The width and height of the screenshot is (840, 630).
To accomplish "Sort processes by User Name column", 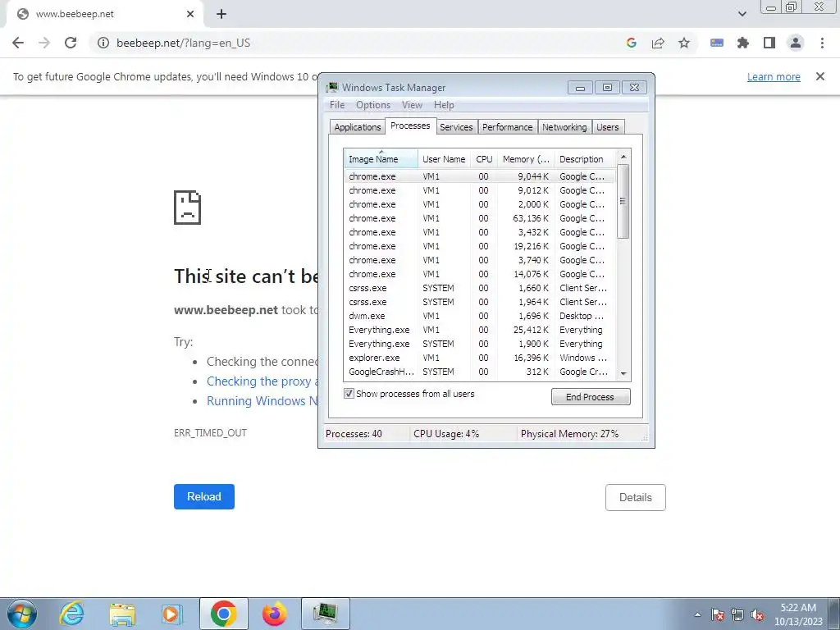I will [444, 159].
